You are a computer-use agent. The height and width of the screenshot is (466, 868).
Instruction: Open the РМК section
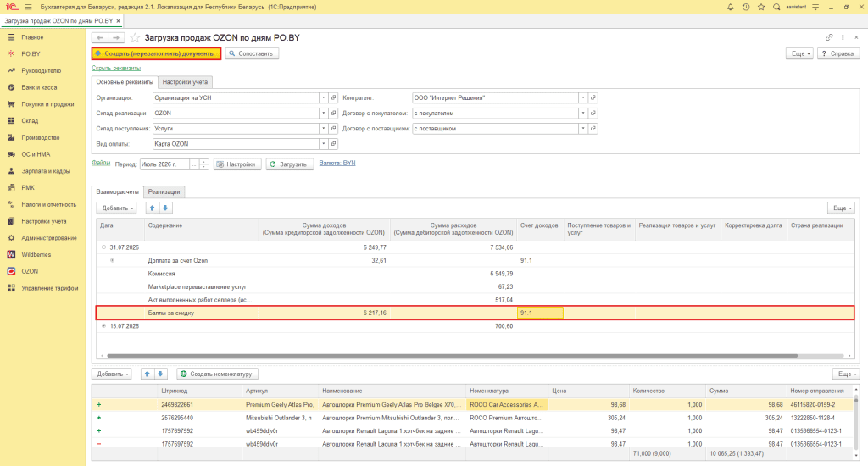(28, 187)
